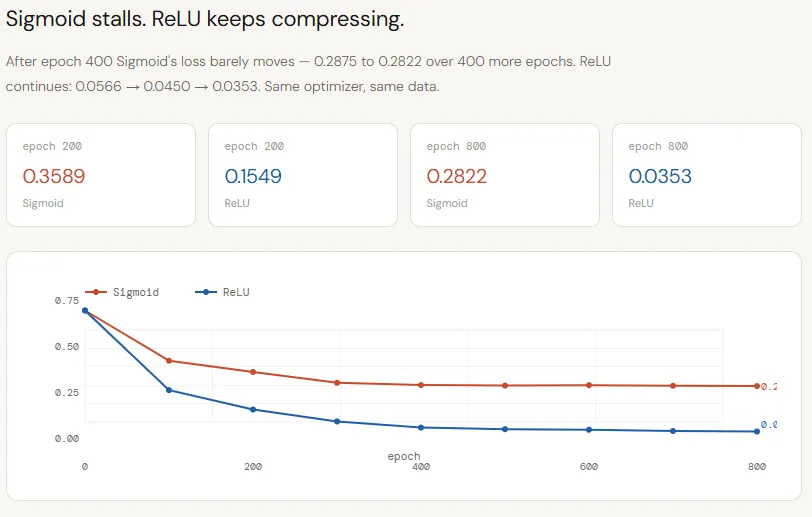812x517 pixels.
Task: Open the epoch 800 ReLU card showing 0.0353
Action: (707, 175)
